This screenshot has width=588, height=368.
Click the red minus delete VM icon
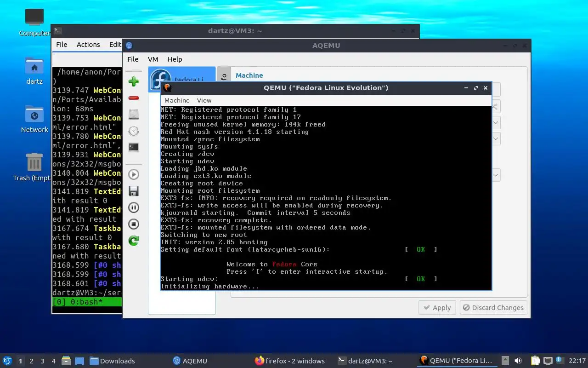(134, 98)
